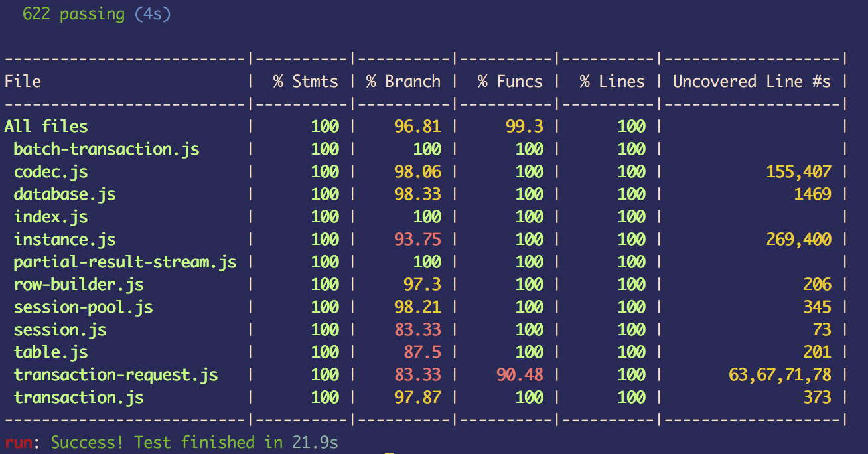Click the "622 passing" test summary text

click(x=74, y=14)
